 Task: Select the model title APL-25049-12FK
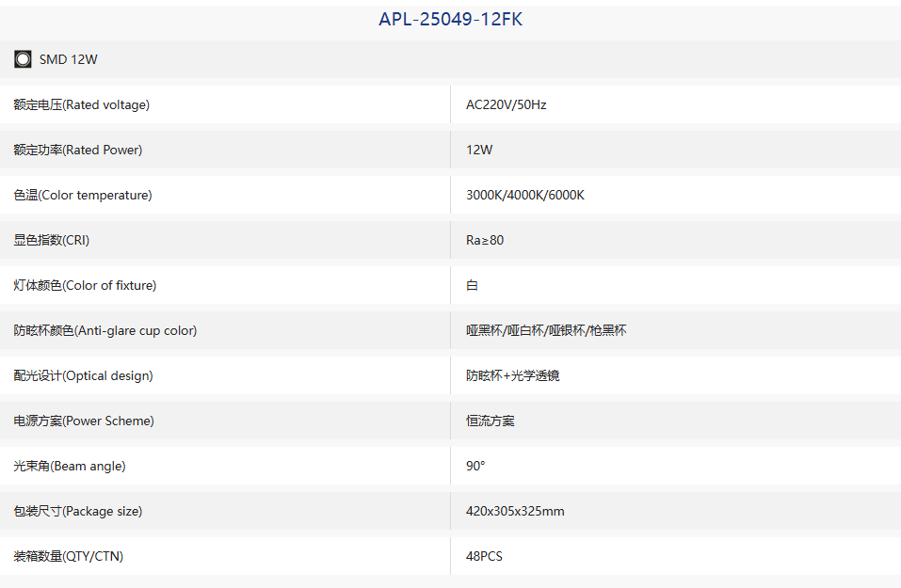click(x=450, y=19)
